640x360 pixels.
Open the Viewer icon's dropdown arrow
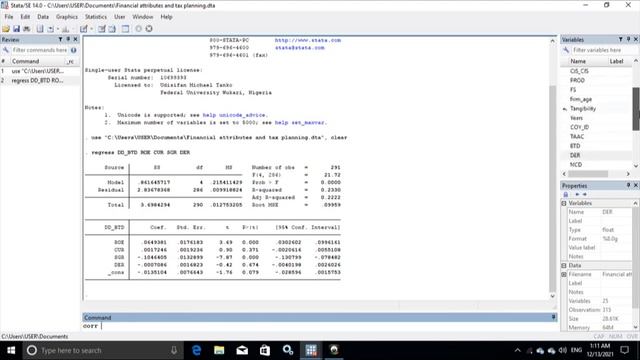(x=58, y=29)
